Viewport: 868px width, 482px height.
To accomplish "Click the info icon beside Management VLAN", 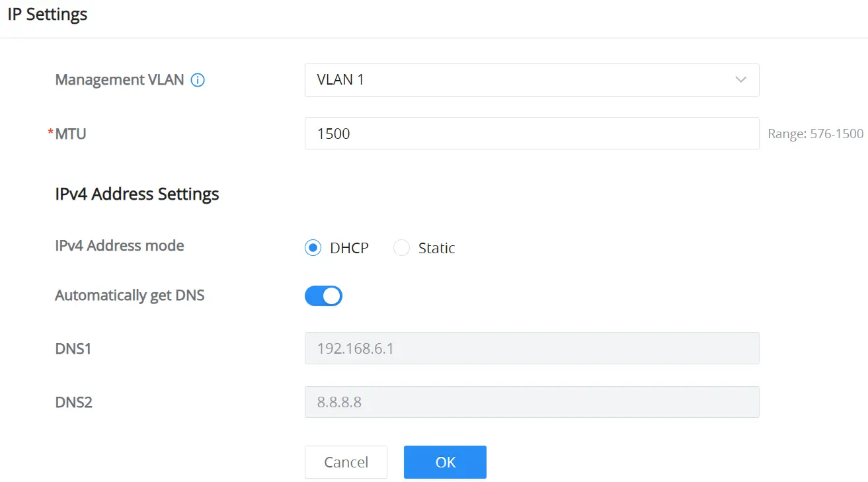I will point(198,80).
